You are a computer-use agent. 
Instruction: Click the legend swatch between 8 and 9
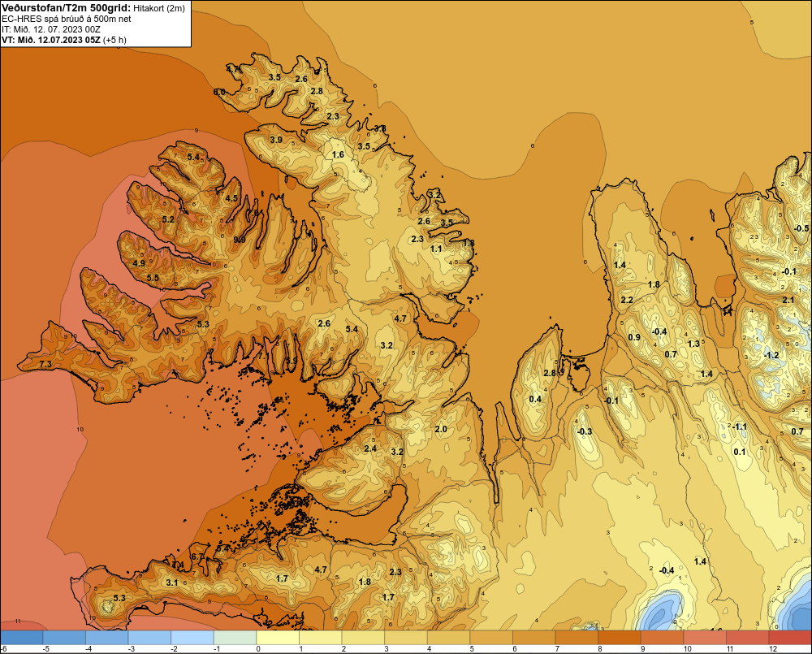[620, 638]
